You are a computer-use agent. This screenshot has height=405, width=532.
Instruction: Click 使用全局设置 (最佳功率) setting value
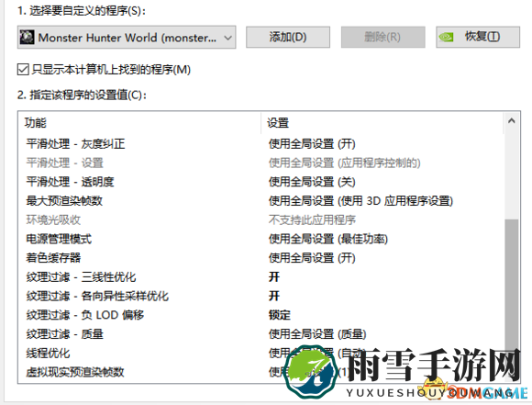(x=328, y=239)
